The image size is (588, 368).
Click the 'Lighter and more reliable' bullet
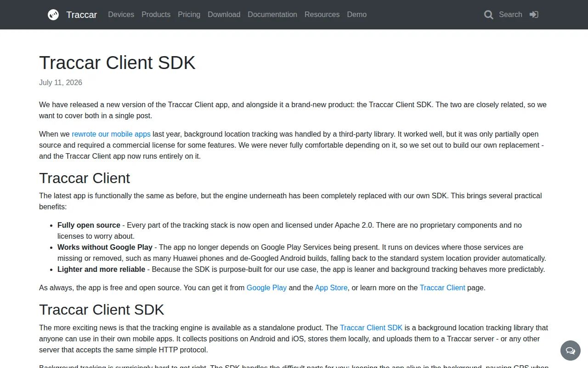[x=101, y=270]
